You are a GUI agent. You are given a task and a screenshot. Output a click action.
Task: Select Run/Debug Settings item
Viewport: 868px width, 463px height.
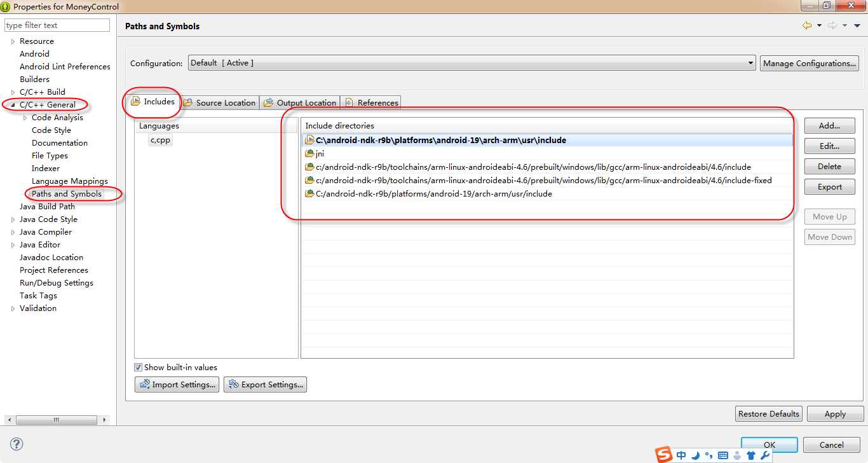click(x=57, y=283)
